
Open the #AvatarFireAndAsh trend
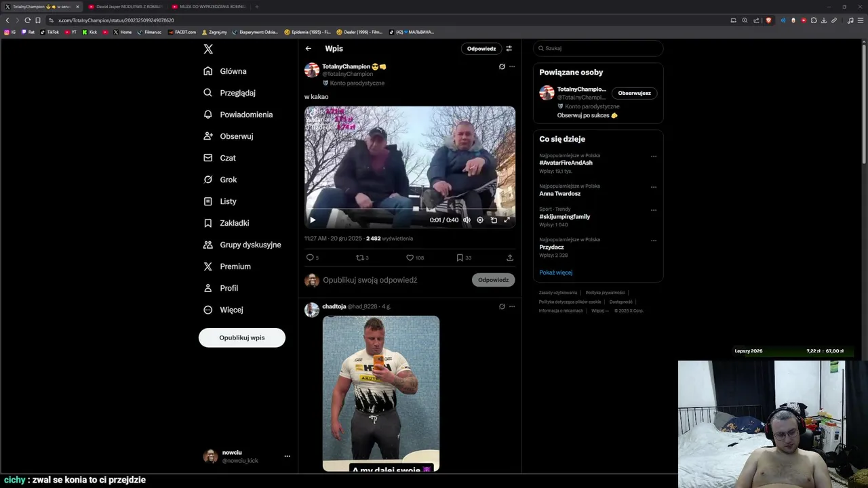coord(566,163)
